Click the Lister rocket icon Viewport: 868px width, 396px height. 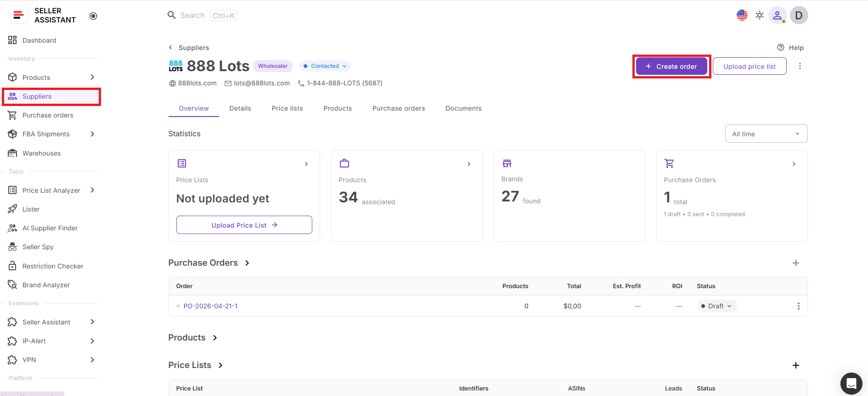pos(12,209)
